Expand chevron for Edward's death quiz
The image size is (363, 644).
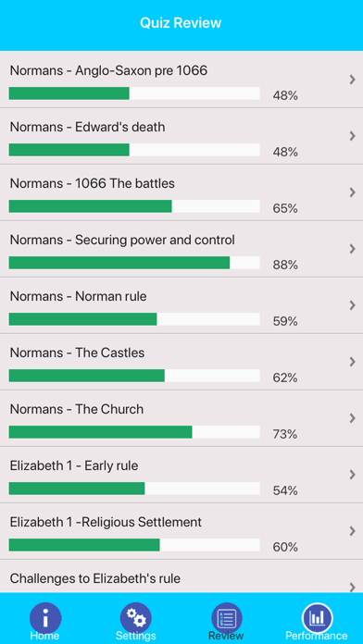pyautogui.click(x=352, y=136)
